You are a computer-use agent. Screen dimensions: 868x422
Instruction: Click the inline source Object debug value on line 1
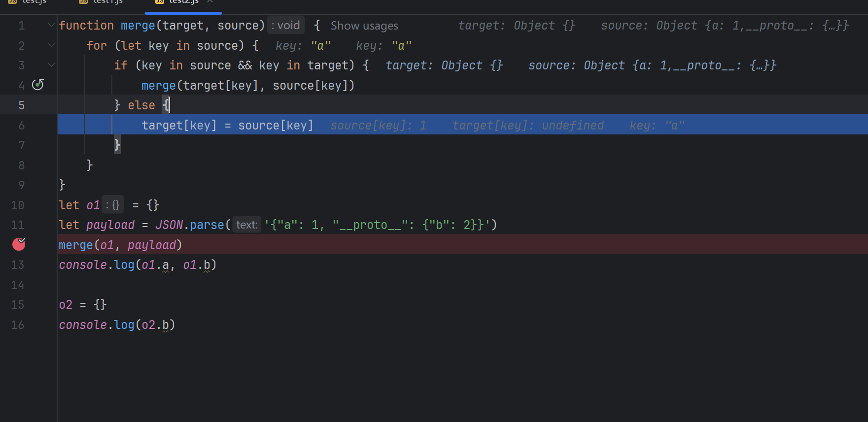724,26
